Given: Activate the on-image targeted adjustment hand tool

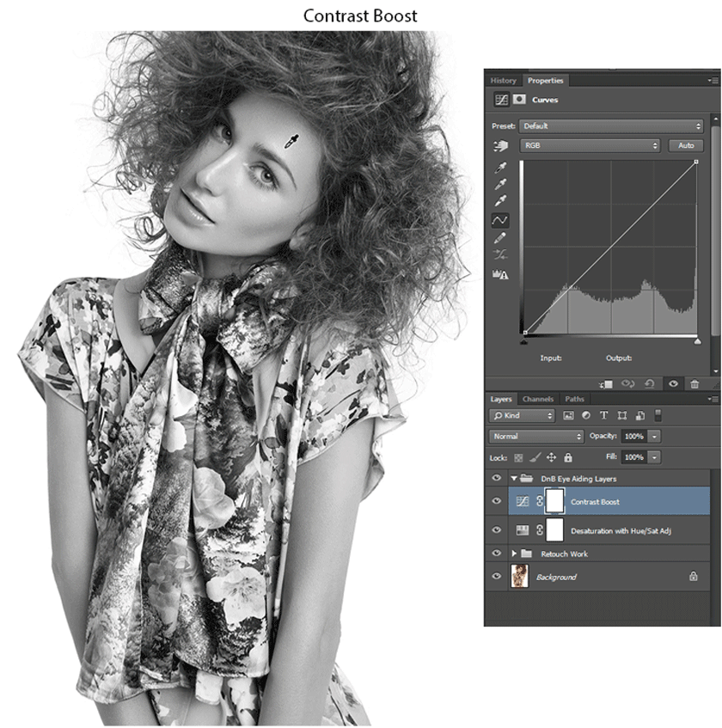Looking at the screenshot, I should click(500, 146).
